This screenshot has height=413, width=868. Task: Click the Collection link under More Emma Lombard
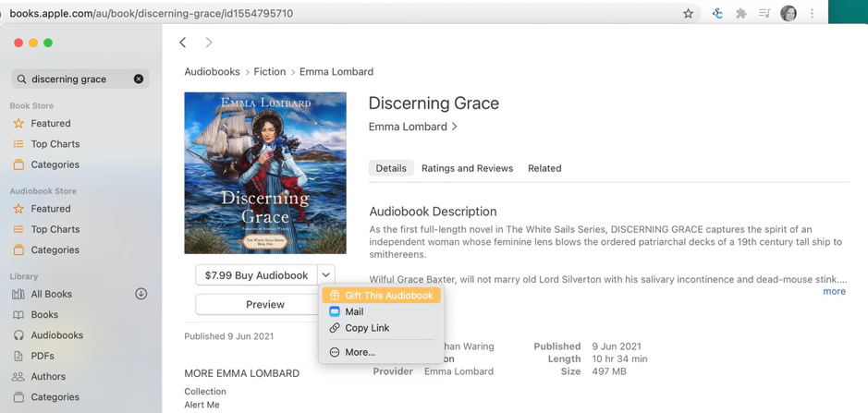pyautogui.click(x=205, y=392)
